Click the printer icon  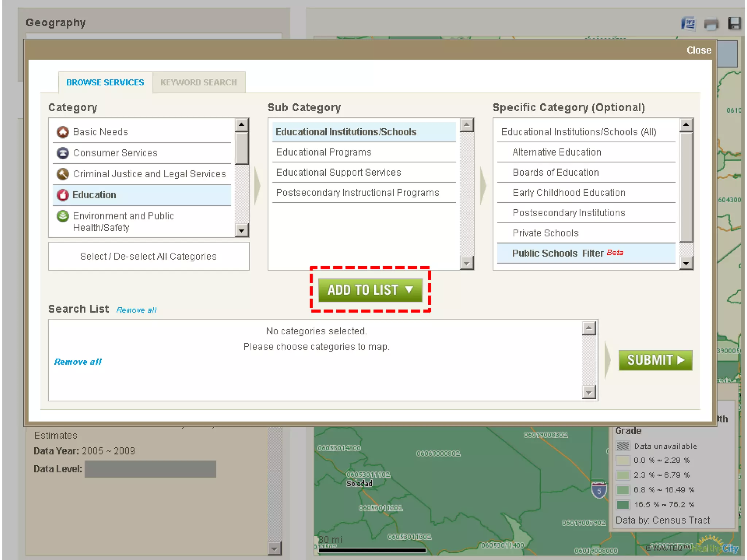tap(711, 24)
